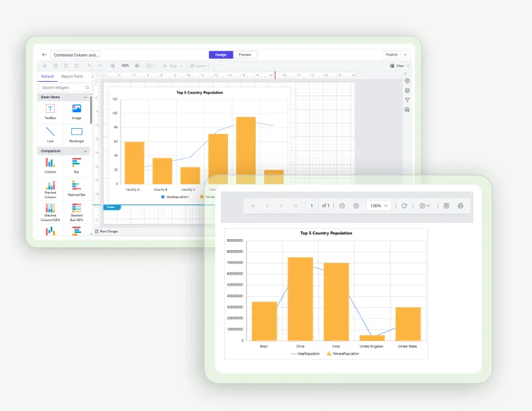
Task: Select the Bar chart widget
Action: coord(77,166)
